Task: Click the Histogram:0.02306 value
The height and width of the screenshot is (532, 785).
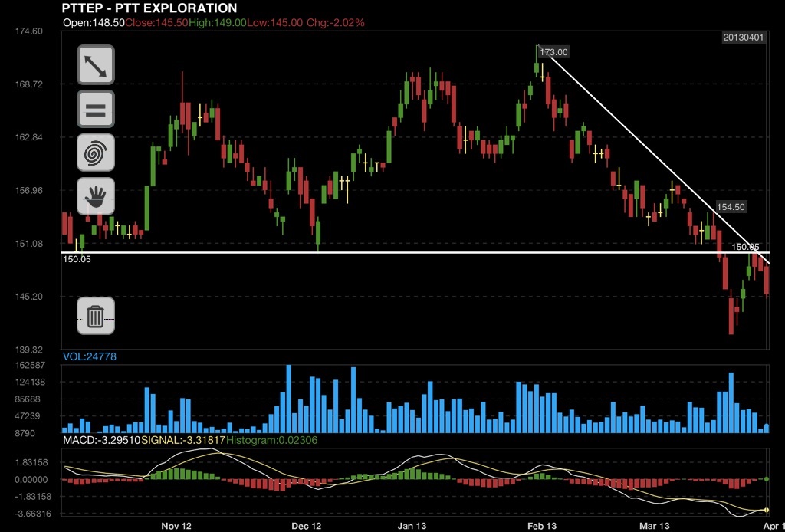Action: (x=272, y=441)
